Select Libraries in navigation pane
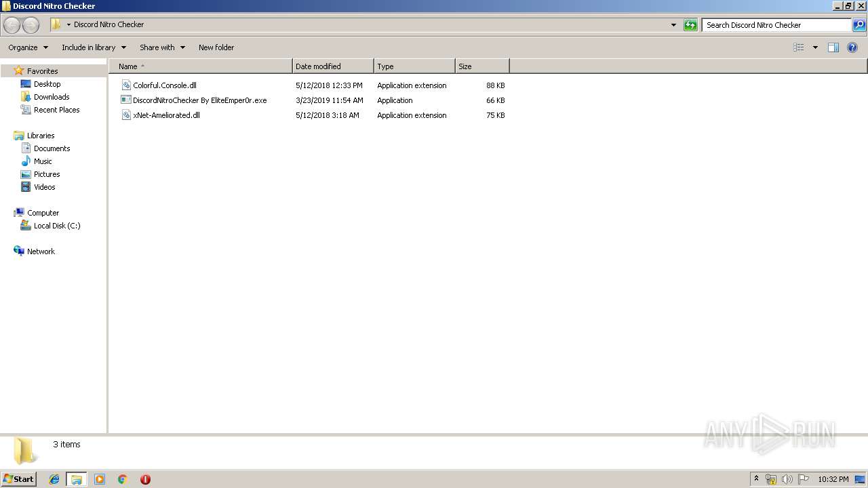Viewport: 868px width, 488px height. coord(41,136)
